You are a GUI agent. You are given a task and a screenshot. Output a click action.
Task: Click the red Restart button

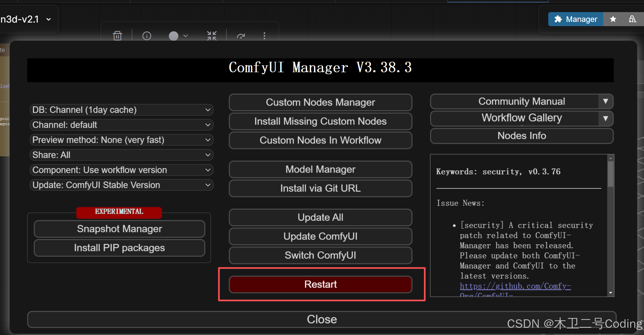[320, 284]
